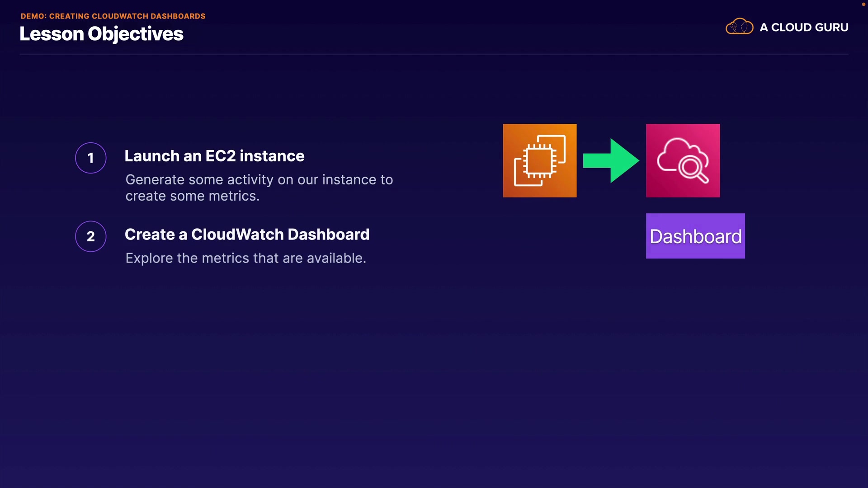The width and height of the screenshot is (868, 488).
Task: Click the circled number 2 badge
Action: 91,236
